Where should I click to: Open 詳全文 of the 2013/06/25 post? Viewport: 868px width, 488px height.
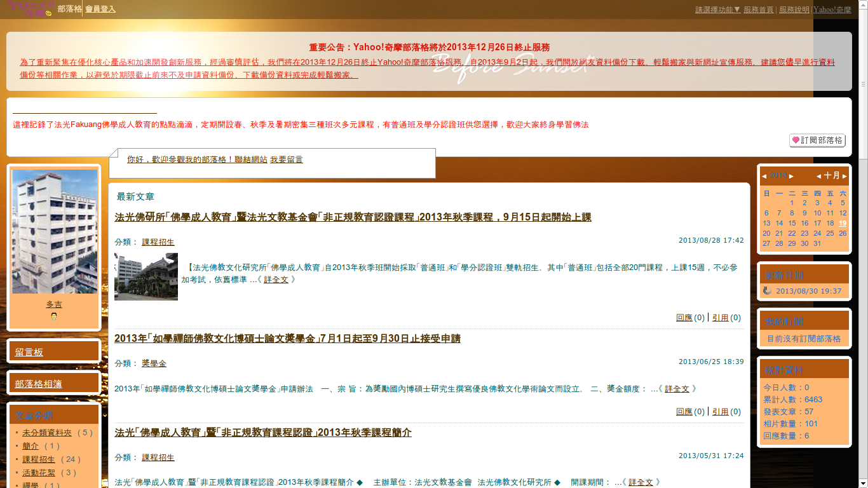[x=677, y=389]
